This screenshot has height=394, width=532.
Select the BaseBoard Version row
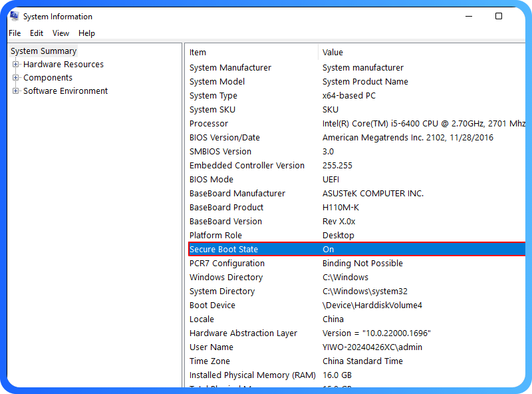[x=356, y=221]
